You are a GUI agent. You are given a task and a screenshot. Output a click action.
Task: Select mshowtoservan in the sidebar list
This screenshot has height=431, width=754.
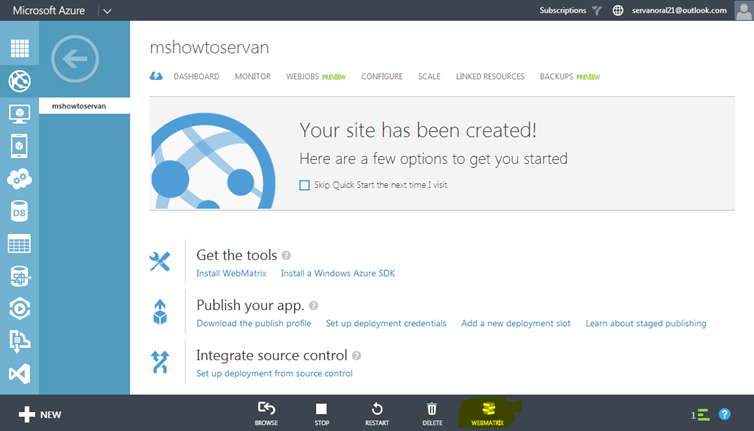(x=84, y=106)
